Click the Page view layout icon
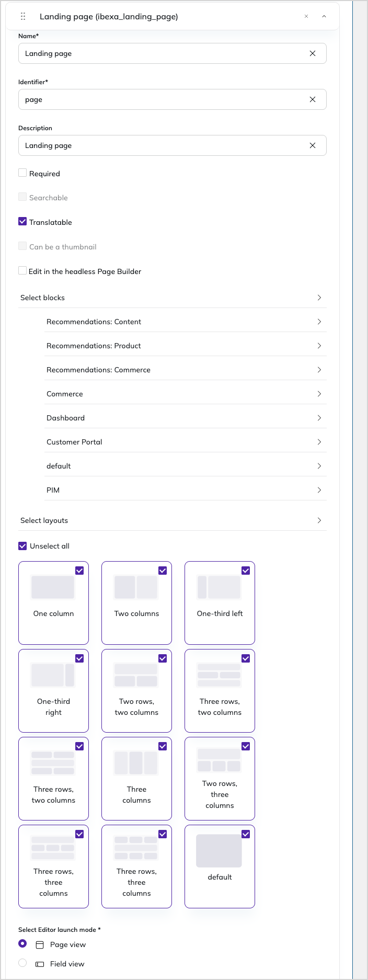Screen dimensions: 368x980 40,945
